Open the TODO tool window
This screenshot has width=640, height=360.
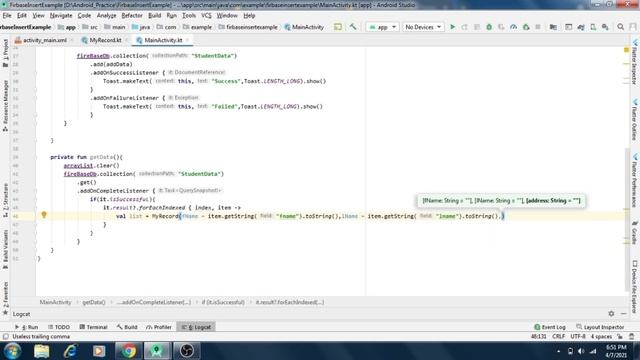59,327
